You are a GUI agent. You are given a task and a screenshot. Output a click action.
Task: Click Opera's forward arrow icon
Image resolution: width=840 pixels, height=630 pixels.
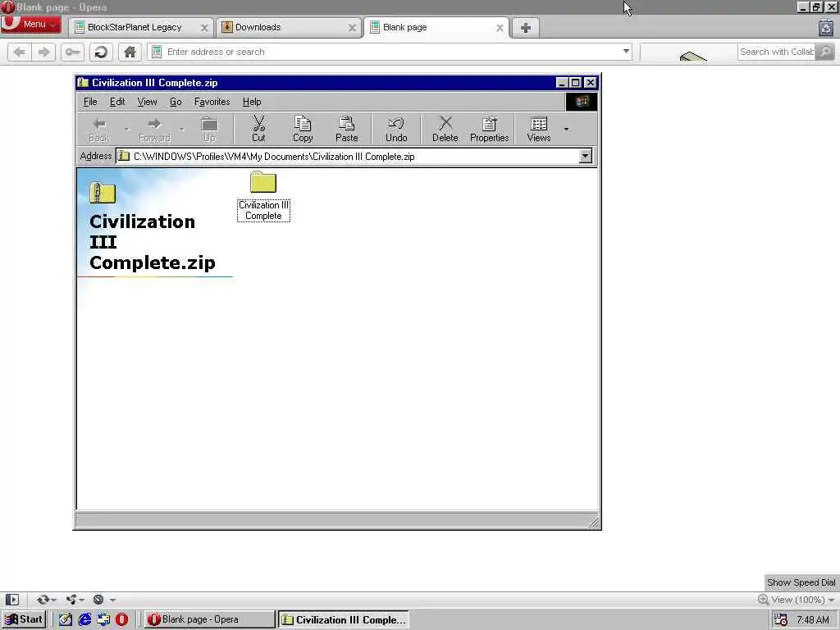click(43, 52)
